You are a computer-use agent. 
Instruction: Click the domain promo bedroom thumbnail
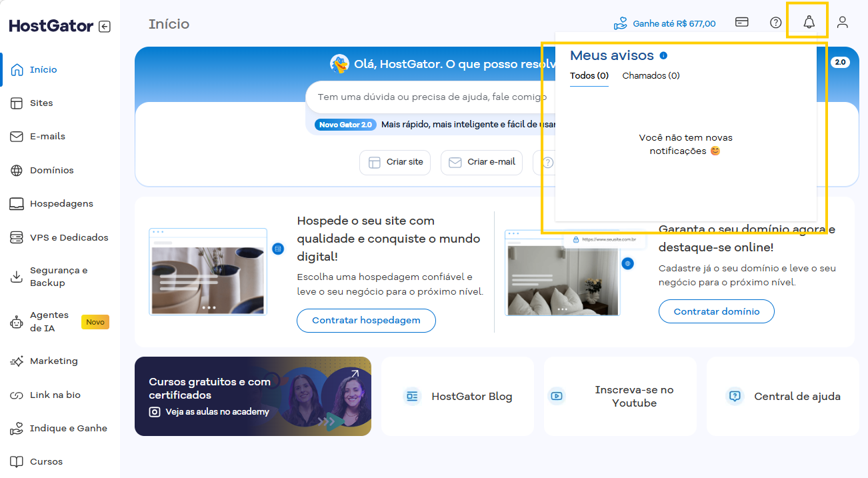coord(563,273)
